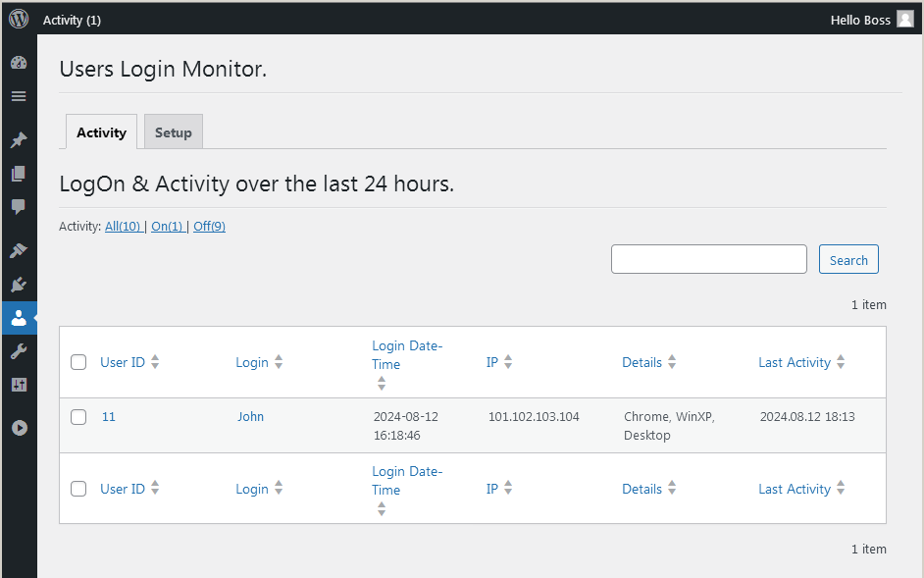This screenshot has width=924, height=578.
Task: Click the Search button
Action: tap(847, 258)
